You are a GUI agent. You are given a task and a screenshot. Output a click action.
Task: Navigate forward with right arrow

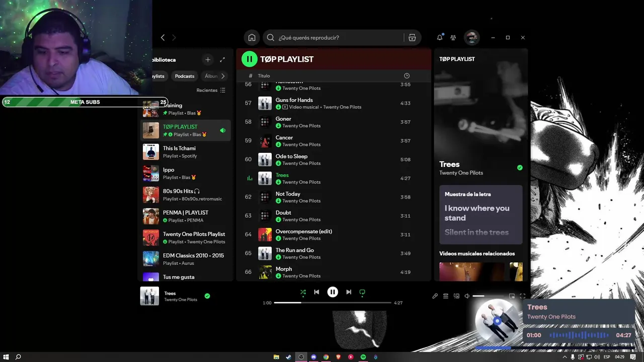(174, 38)
